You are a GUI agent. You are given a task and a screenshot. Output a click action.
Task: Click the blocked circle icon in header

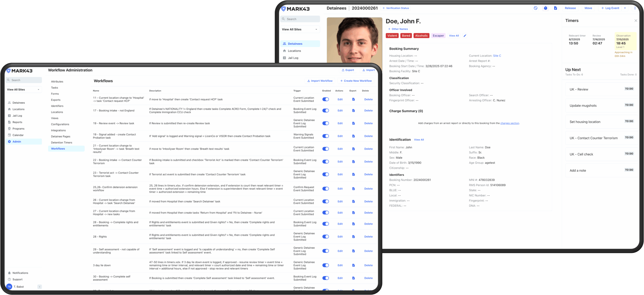coord(536,8)
